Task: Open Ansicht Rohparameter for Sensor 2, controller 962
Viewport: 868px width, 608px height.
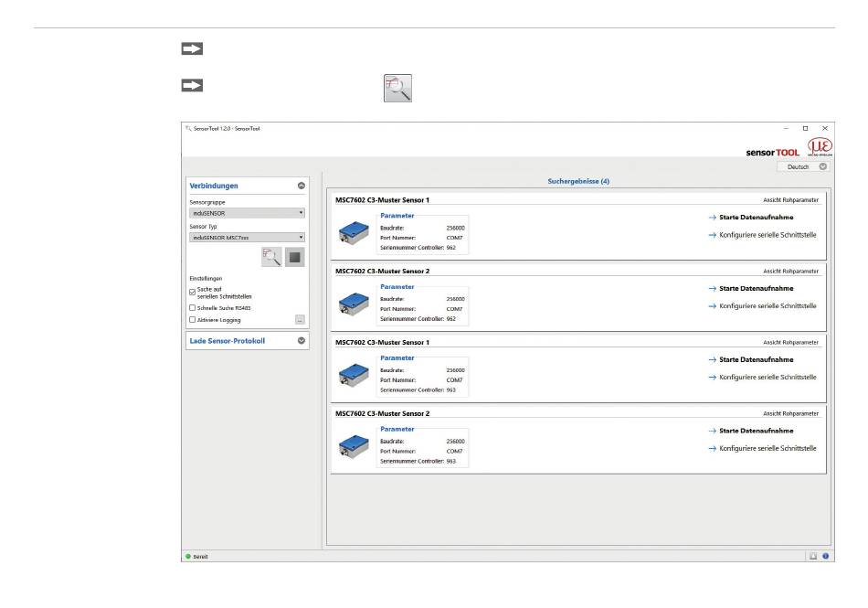Action: [x=790, y=271]
